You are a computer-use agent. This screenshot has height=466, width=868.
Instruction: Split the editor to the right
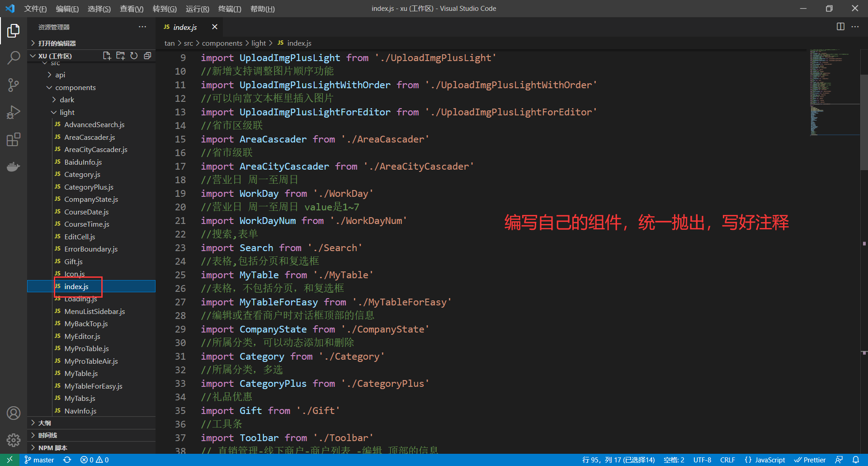[x=840, y=27]
